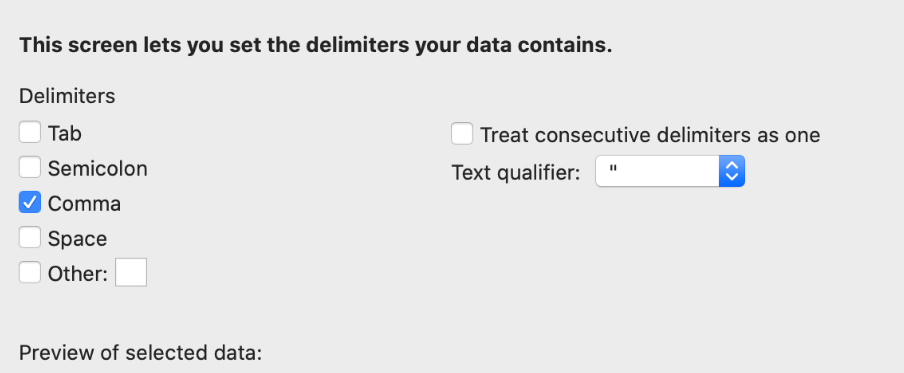This screenshot has height=373, width=904.
Task: Enable the Space delimiter checkbox
Action: tap(30, 238)
